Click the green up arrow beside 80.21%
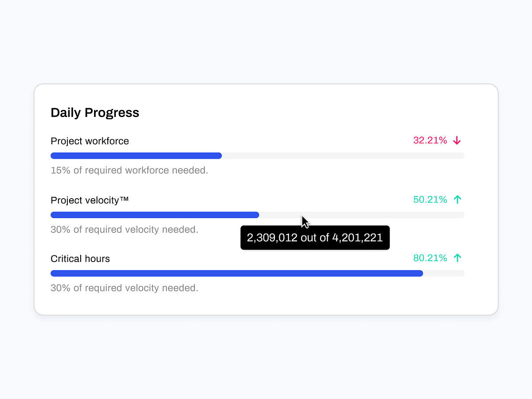 click(458, 258)
